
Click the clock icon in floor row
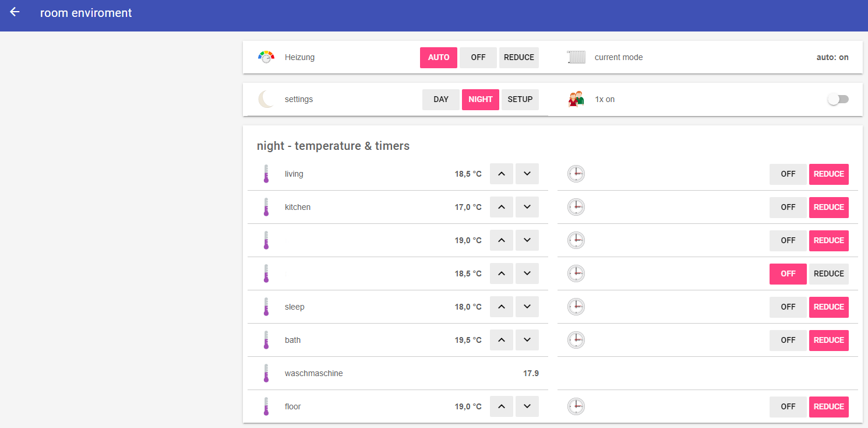point(576,406)
